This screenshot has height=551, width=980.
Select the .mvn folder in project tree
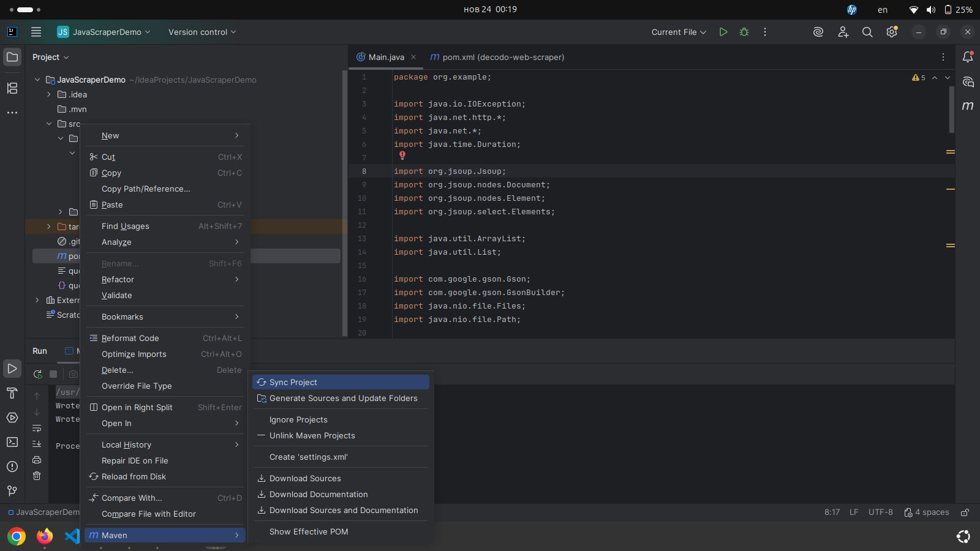78,109
